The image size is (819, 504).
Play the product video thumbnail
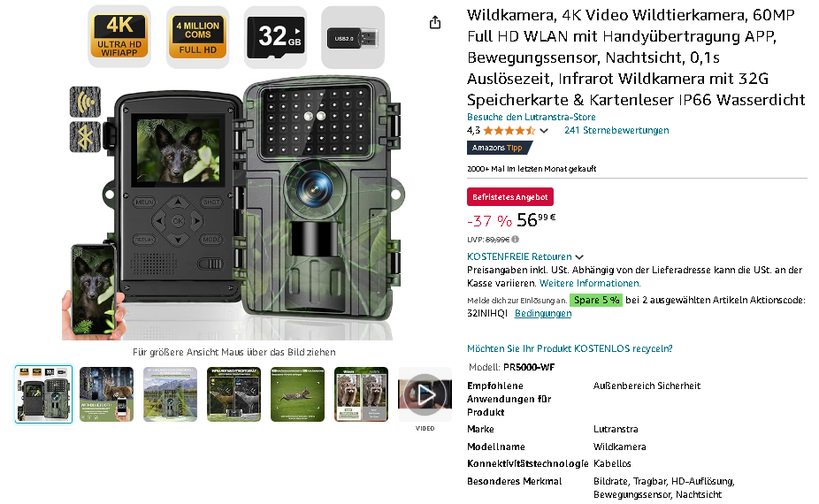[x=425, y=394]
